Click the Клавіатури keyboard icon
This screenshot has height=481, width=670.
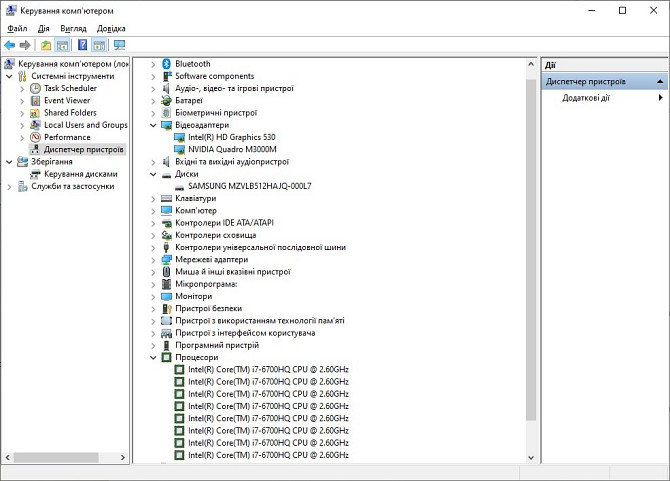pyautogui.click(x=167, y=199)
